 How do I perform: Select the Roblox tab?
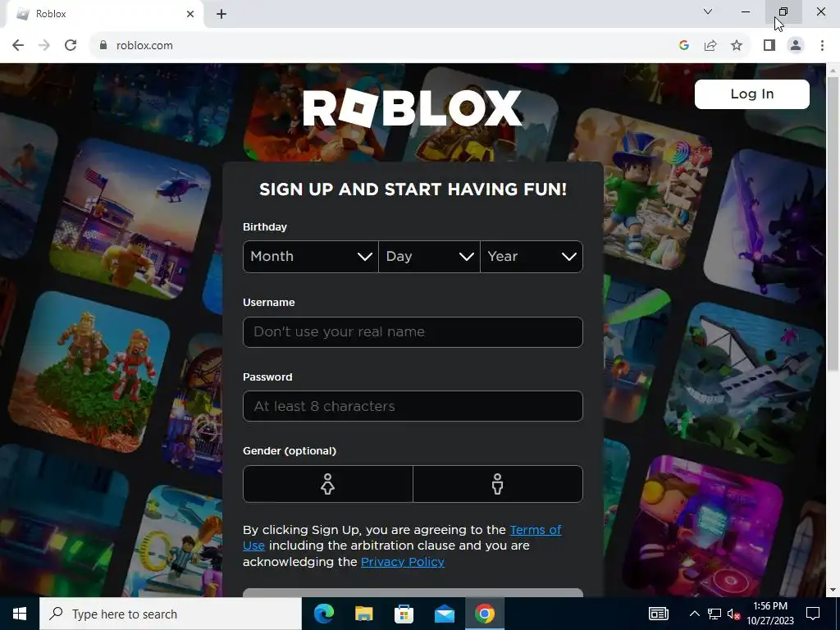pos(104,14)
